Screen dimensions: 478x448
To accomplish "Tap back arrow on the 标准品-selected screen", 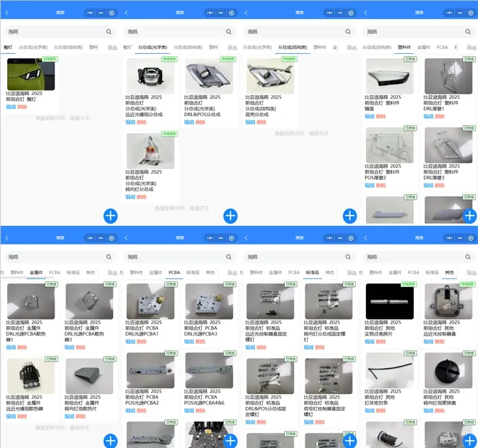I will (246, 238).
